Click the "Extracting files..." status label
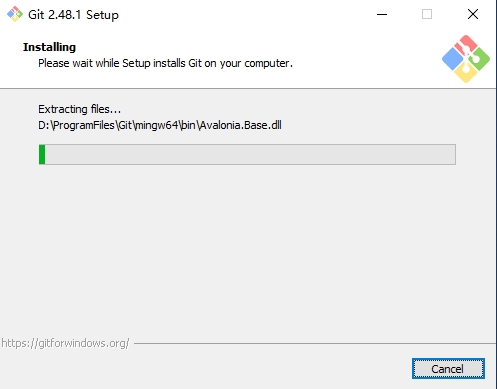Screen dimensions: 497x389 79,109
